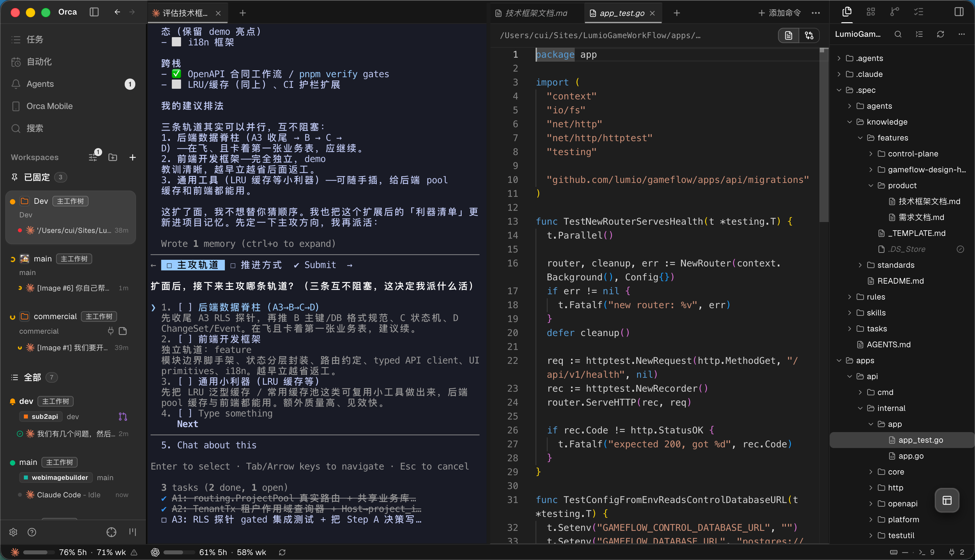Toggle the left sidebar panel icon
This screenshot has height=560, width=975.
94,12
